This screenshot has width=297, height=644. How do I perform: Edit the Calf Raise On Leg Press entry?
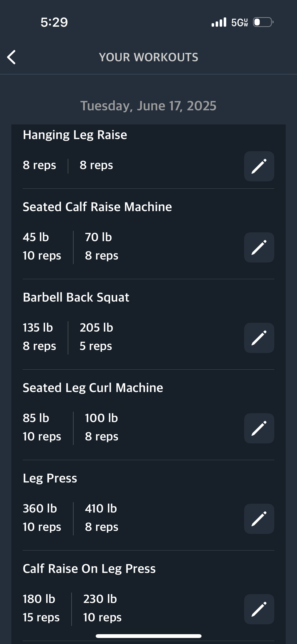tap(259, 609)
